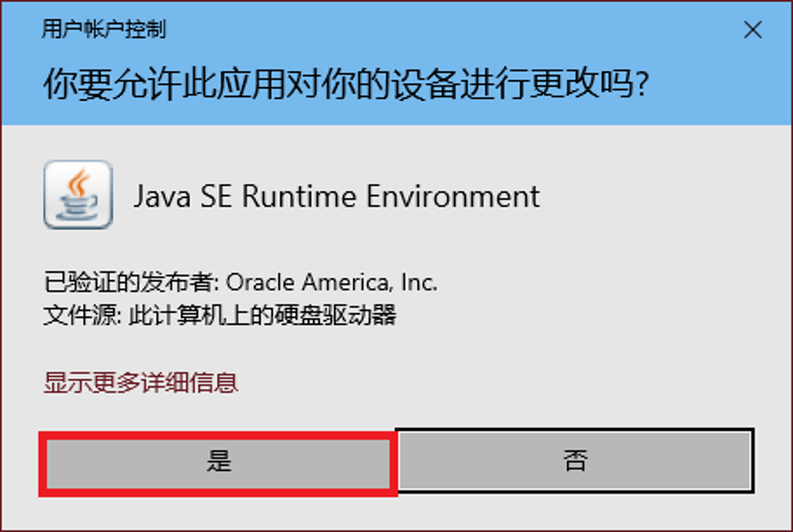Click the 你要允许此应用用对你的设备进行更改吗 heading

pos(346,83)
